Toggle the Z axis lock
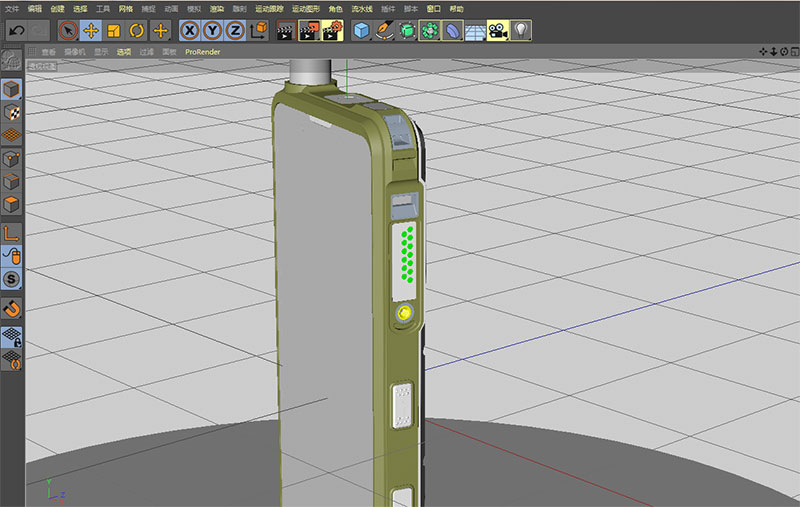Screen dimensions: 800x507 click(235, 31)
